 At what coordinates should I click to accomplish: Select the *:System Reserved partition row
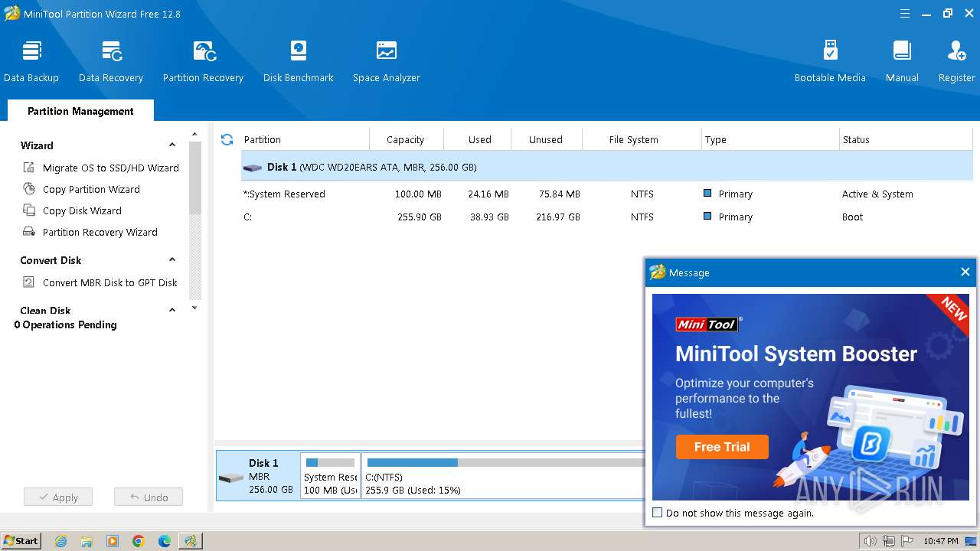(607, 194)
